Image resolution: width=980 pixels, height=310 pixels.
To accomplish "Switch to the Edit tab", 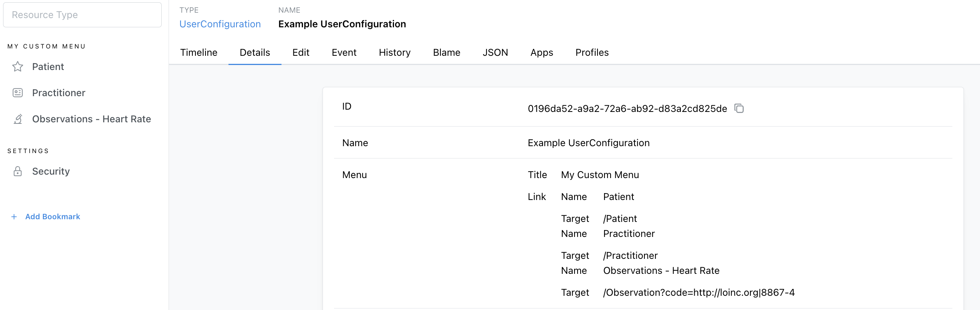I will coord(301,53).
